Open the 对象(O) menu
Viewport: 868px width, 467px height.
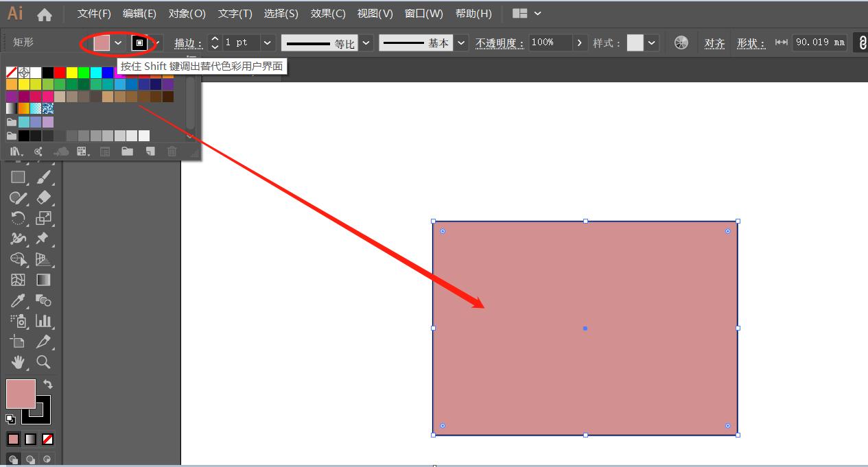coord(187,14)
